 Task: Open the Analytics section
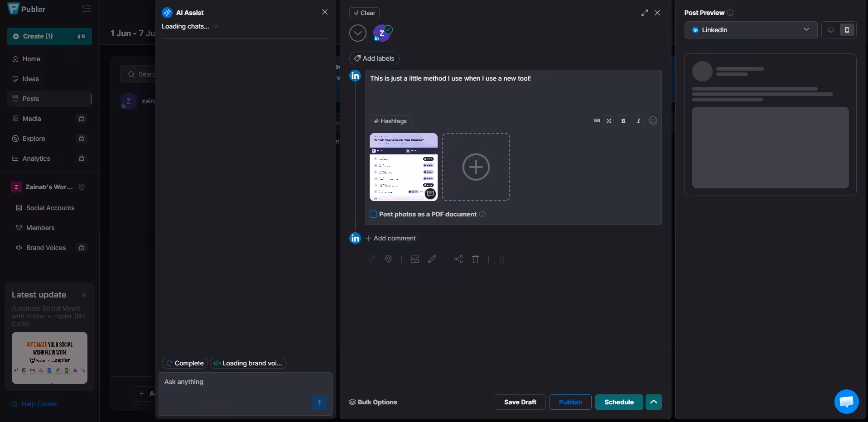pos(49,158)
